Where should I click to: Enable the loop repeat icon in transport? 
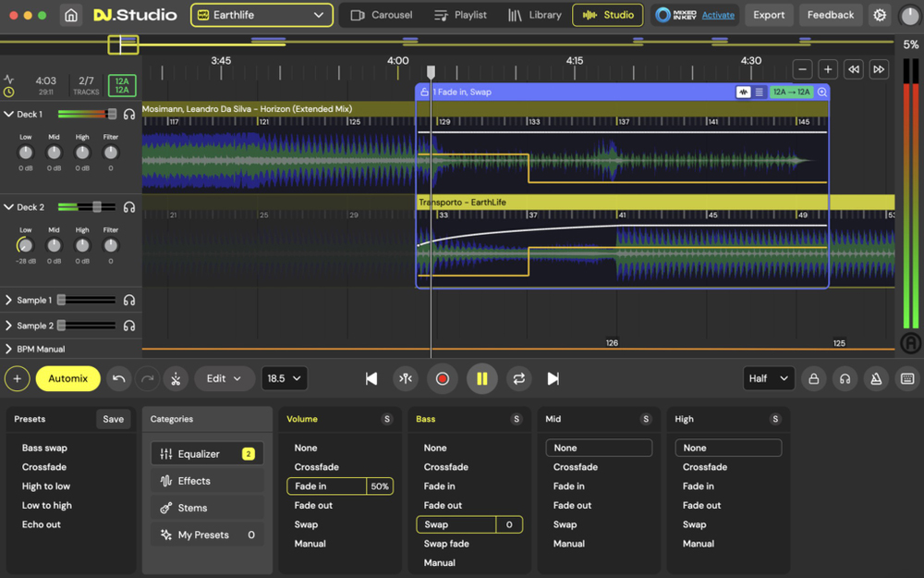[x=518, y=378]
